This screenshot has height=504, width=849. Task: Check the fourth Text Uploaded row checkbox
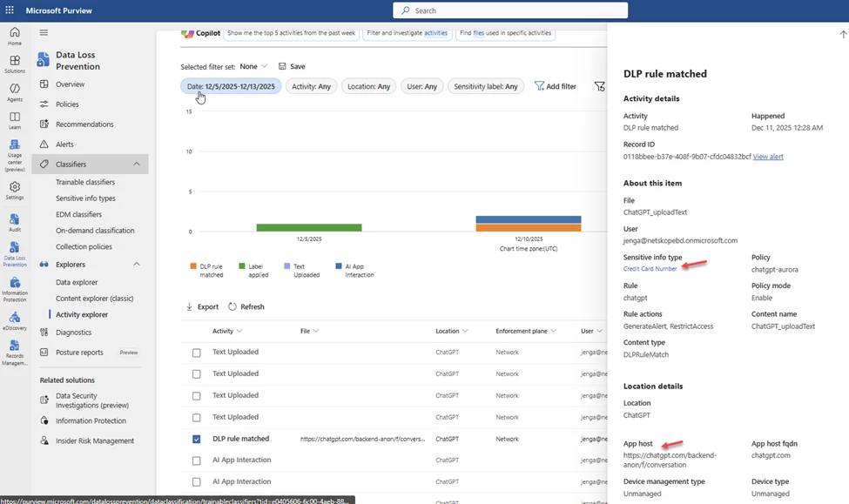click(197, 417)
